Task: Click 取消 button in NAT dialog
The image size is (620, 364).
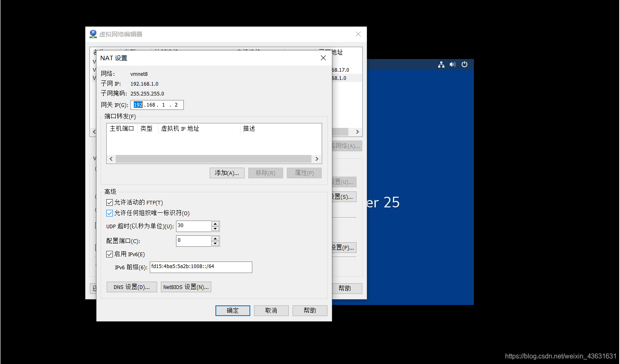Action: 271,311
